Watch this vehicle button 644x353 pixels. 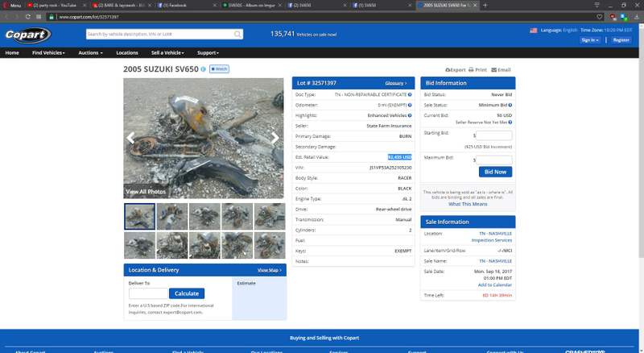[219, 69]
